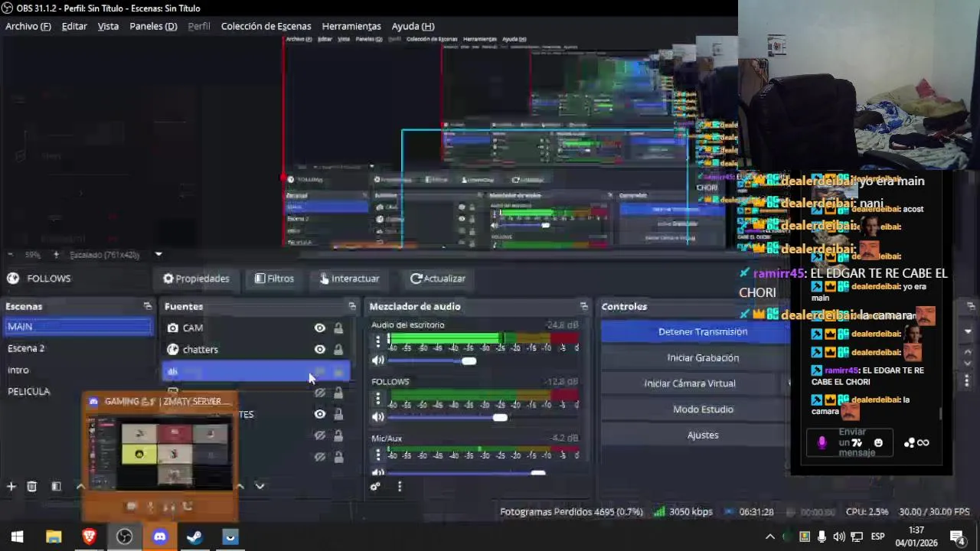The width and height of the screenshot is (980, 551).
Task: Undock the Escenas panel
Action: [x=148, y=306]
